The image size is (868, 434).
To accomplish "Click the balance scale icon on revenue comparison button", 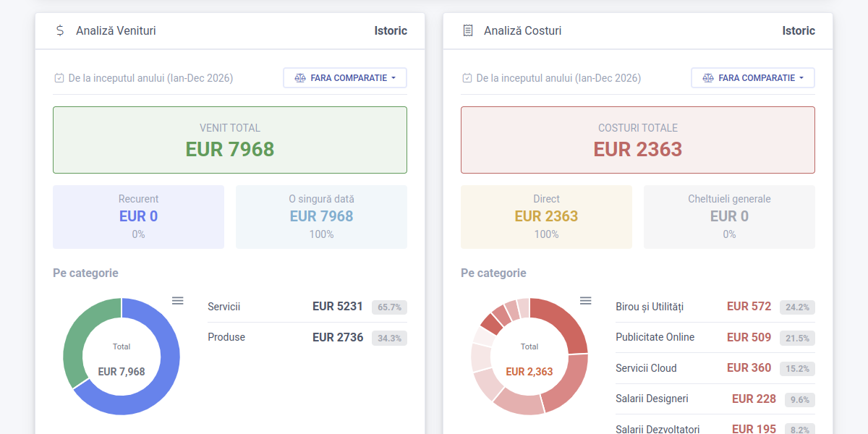I will (299, 77).
